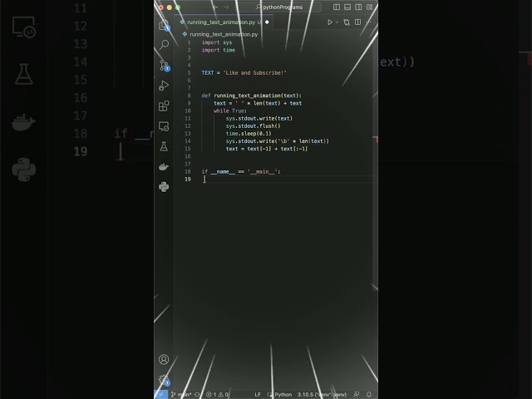Open the Testing flask view
The width and height of the screenshot is (532, 399).
164,146
